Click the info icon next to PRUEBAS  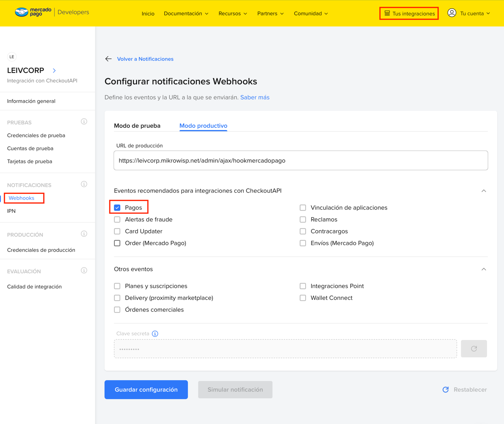pyautogui.click(x=84, y=122)
